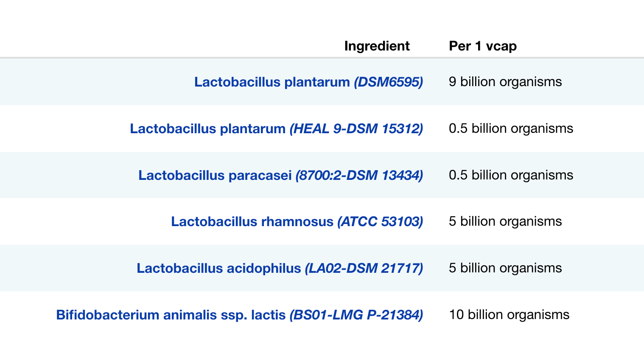Open the Lactobacillus plantarum DSM6595 link
This screenshot has width=644, height=364.
coord(272,82)
